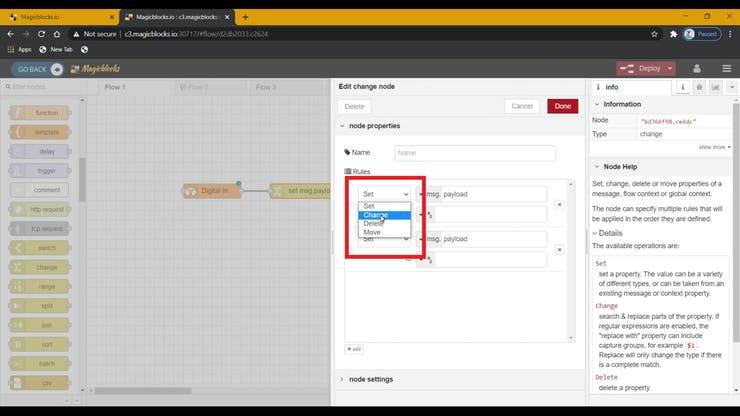Delete the second rule using its X icon

coord(559,250)
